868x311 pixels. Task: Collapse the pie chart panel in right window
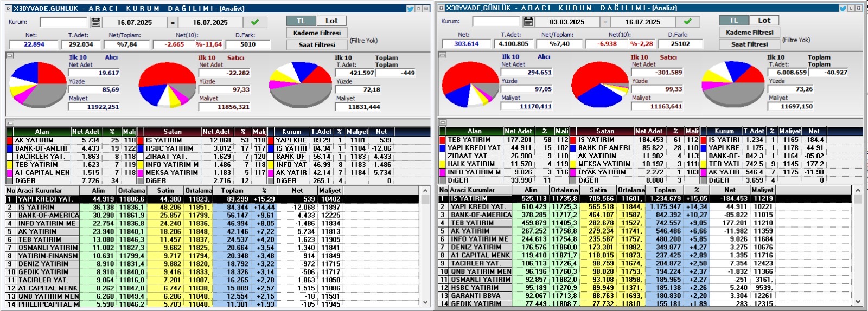443,55
